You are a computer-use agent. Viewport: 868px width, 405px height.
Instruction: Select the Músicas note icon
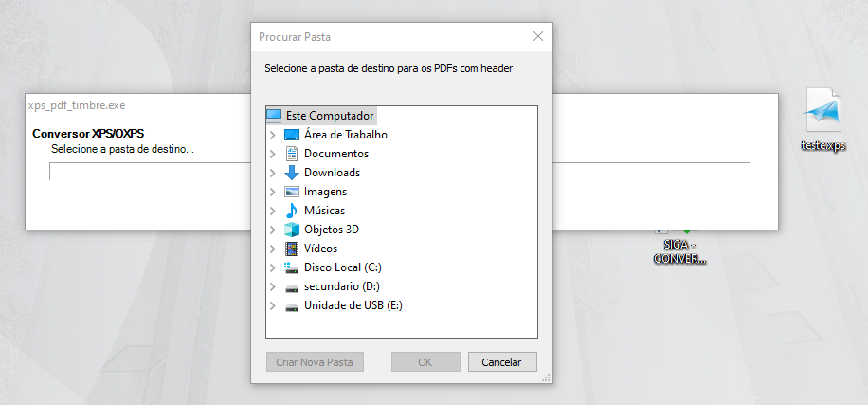click(292, 211)
